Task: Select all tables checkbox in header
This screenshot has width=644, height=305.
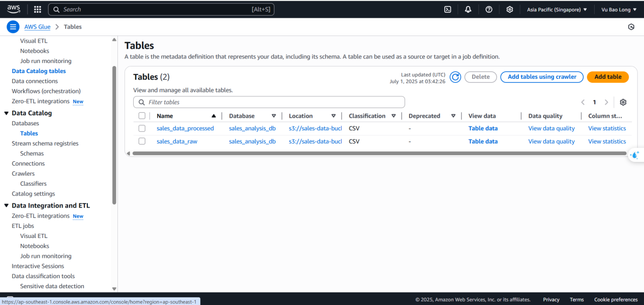Action: pos(142,116)
